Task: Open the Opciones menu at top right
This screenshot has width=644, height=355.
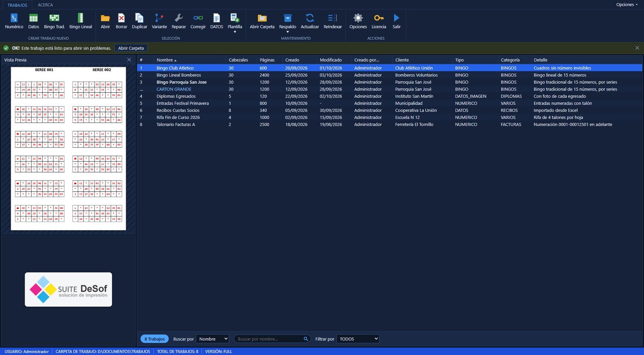Action: (627, 4)
